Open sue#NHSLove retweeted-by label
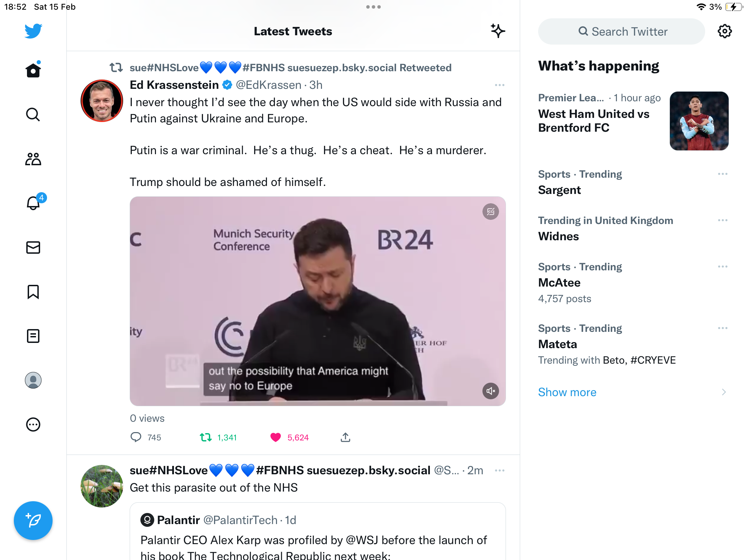 pyautogui.click(x=290, y=68)
